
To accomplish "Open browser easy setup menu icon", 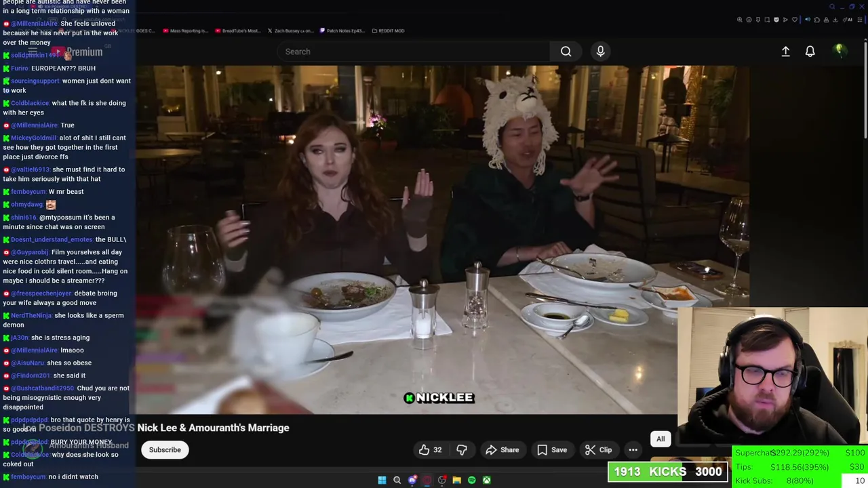I will point(860,20).
